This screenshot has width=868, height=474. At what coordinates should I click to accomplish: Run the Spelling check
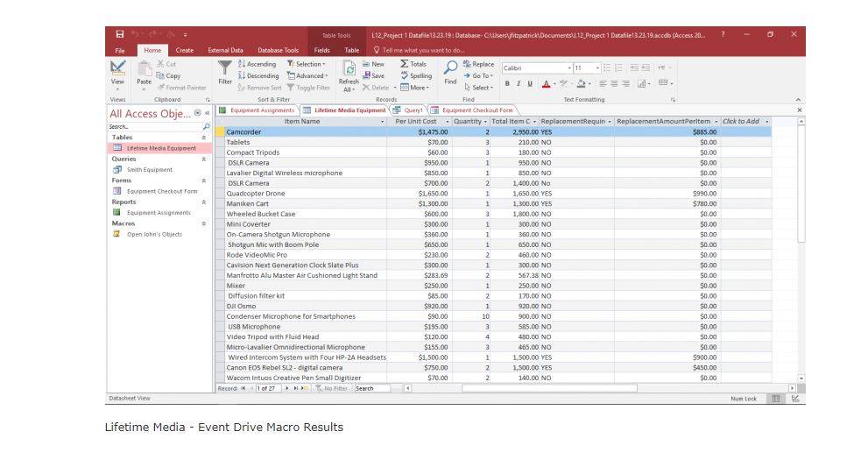click(416, 76)
